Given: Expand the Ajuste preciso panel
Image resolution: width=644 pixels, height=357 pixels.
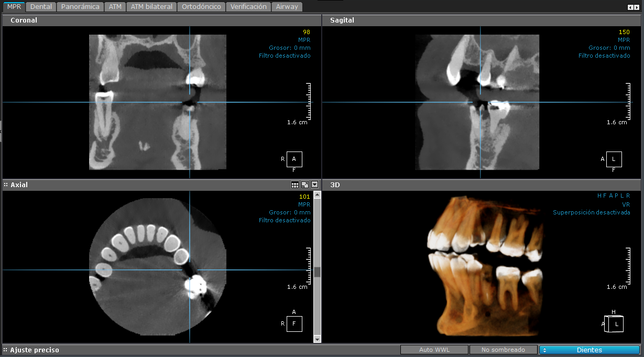Looking at the screenshot, I should coord(35,350).
